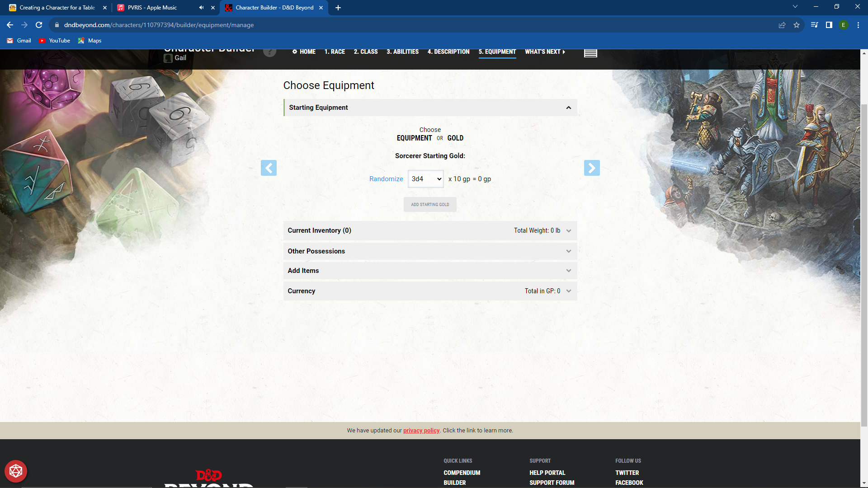Select the right navigation arrow
This screenshot has width=868, height=488.
[592, 168]
